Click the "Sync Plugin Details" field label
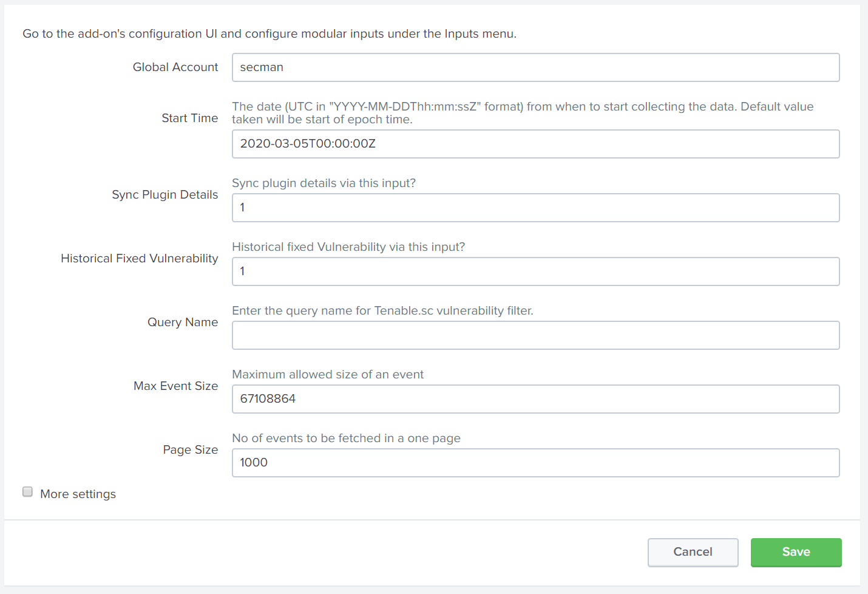Image resolution: width=868 pixels, height=594 pixels. point(164,195)
